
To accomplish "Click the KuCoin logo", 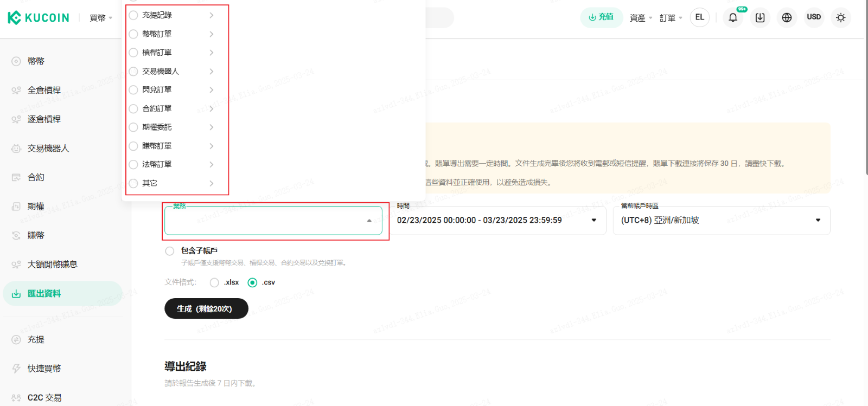I will tap(39, 17).
